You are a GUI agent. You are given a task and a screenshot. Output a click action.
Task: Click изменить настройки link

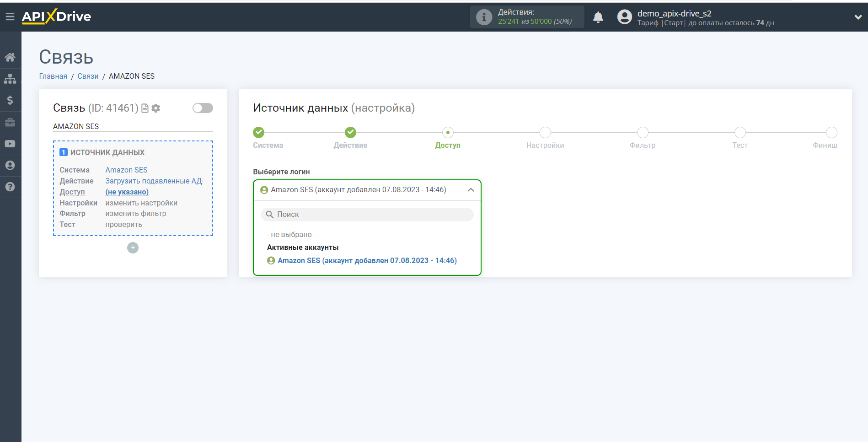tap(141, 203)
